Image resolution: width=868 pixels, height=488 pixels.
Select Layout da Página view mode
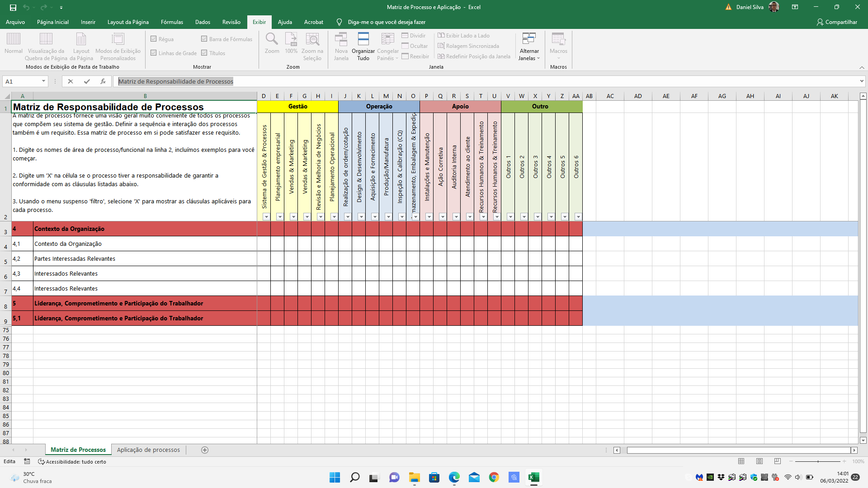pyautogui.click(x=81, y=45)
